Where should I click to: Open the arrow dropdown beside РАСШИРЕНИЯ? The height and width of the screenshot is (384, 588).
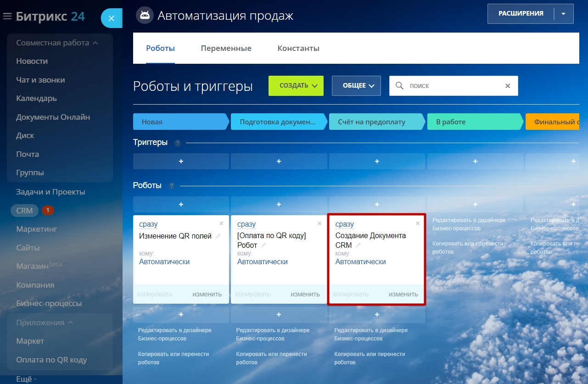coord(563,14)
